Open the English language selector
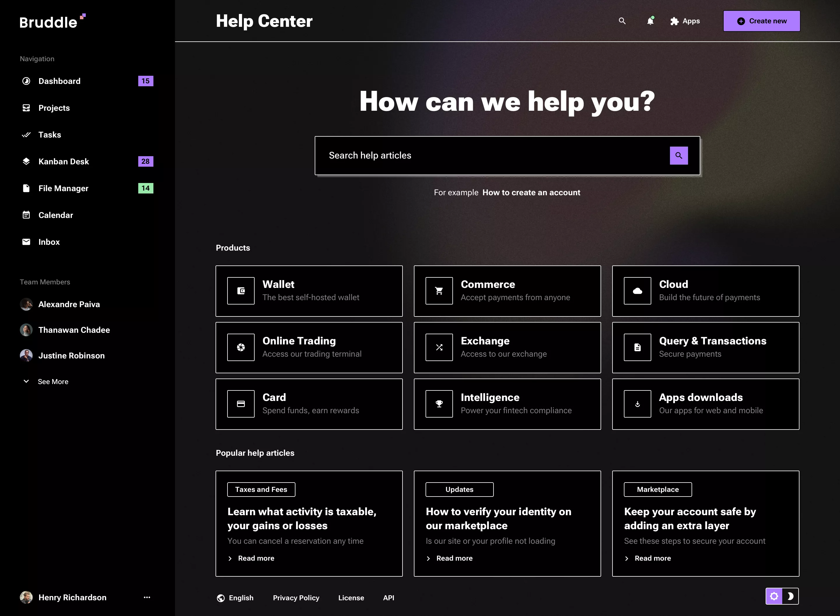840x616 pixels. tap(235, 598)
